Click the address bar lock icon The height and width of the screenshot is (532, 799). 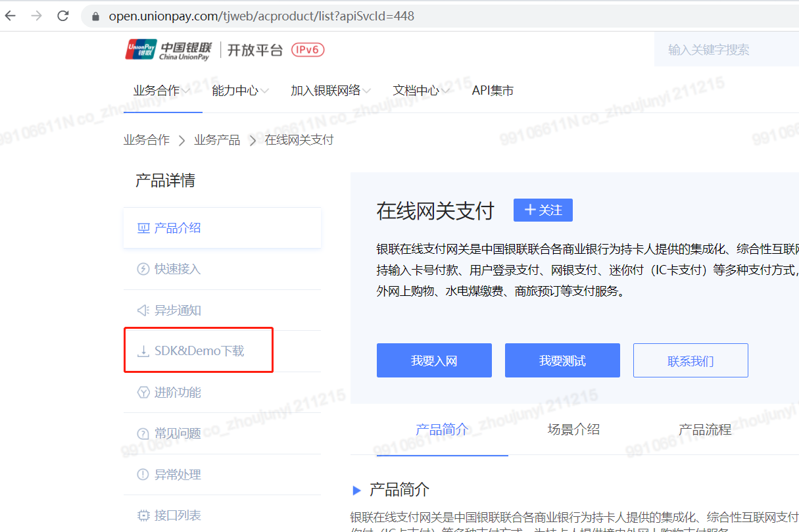(97, 16)
